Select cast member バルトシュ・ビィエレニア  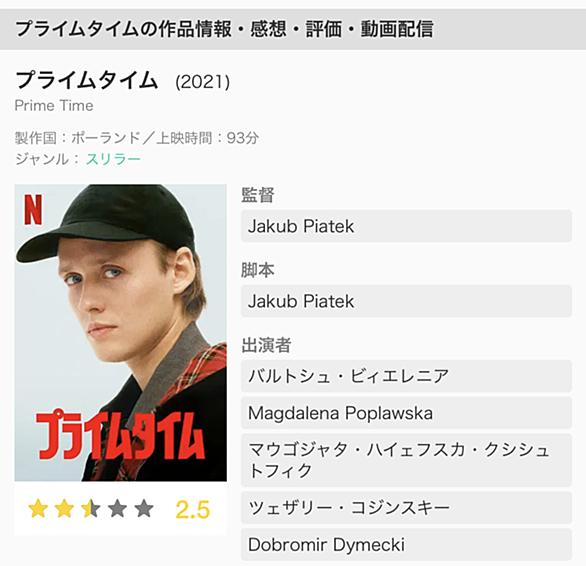click(406, 376)
